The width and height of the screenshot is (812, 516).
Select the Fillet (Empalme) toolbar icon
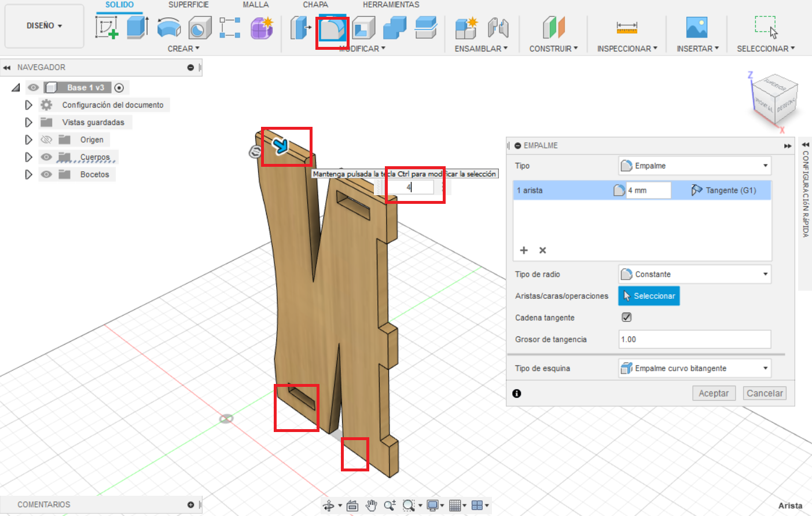332,29
